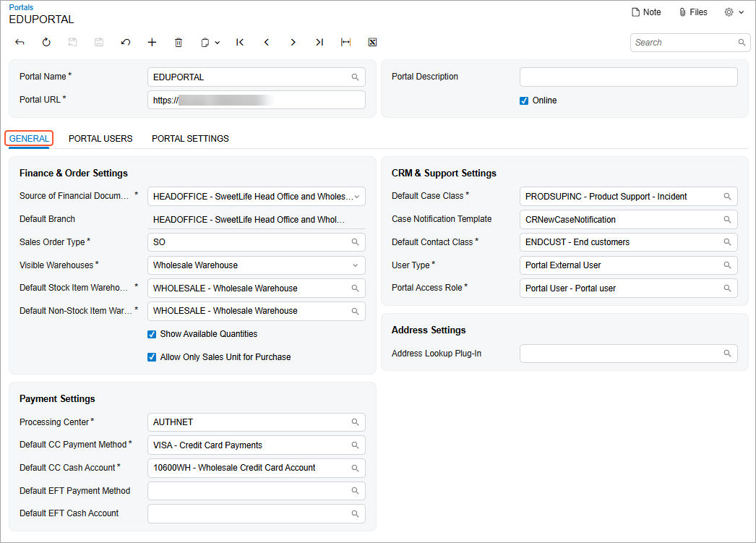
Task: Open the Portal Settings tab
Action: 190,139
